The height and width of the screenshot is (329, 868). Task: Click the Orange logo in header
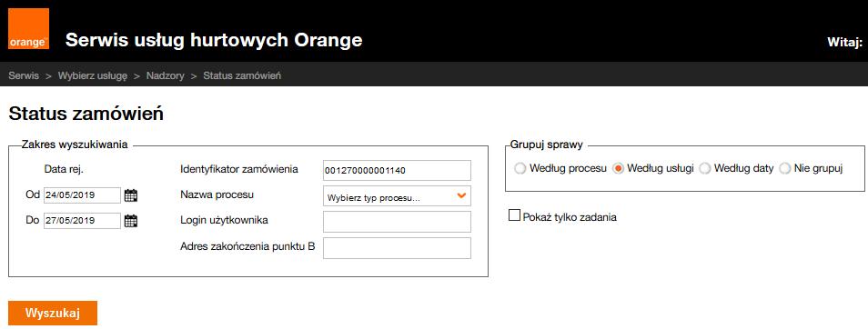coord(29,29)
